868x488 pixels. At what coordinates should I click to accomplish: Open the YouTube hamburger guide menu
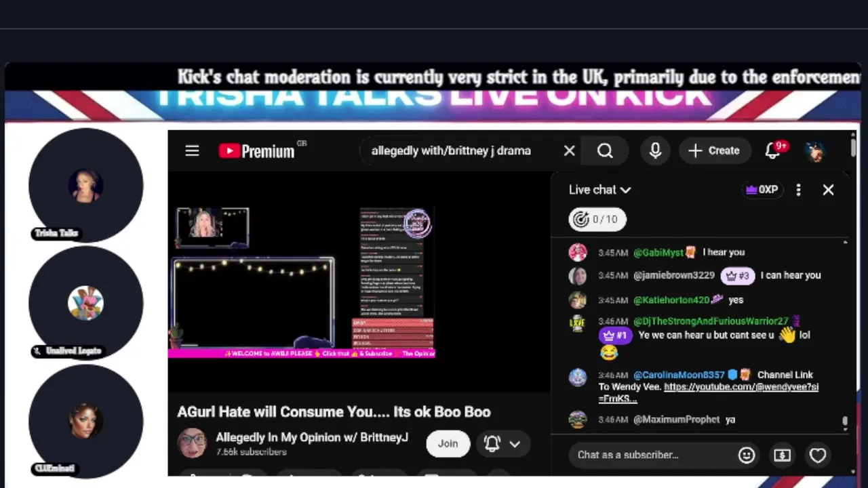tap(192, 150)
